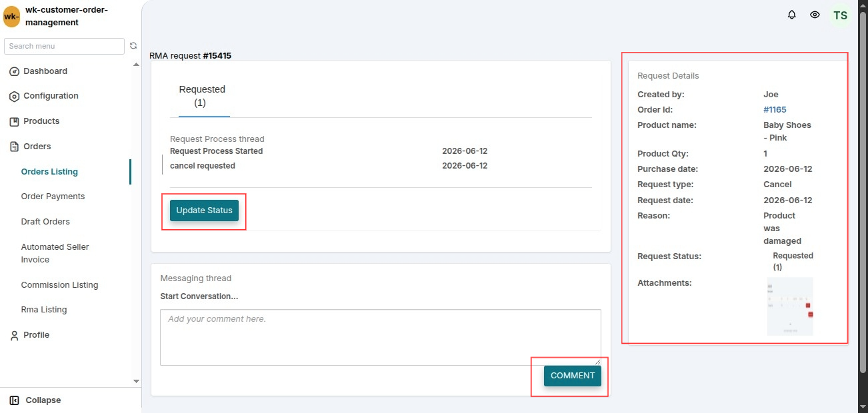This screenshot has width=868, height=413.
Task: Open Rma Listing page
Action: [x=44, y=310]
